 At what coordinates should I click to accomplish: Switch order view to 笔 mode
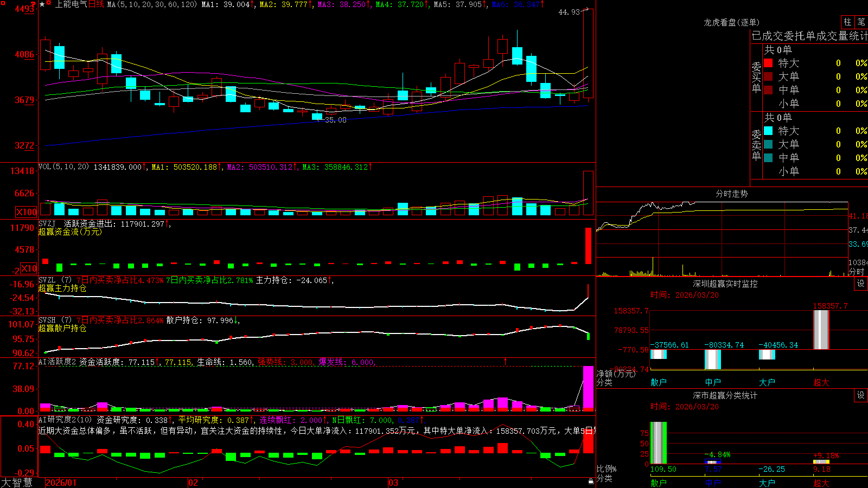click(x=861, y=22)
